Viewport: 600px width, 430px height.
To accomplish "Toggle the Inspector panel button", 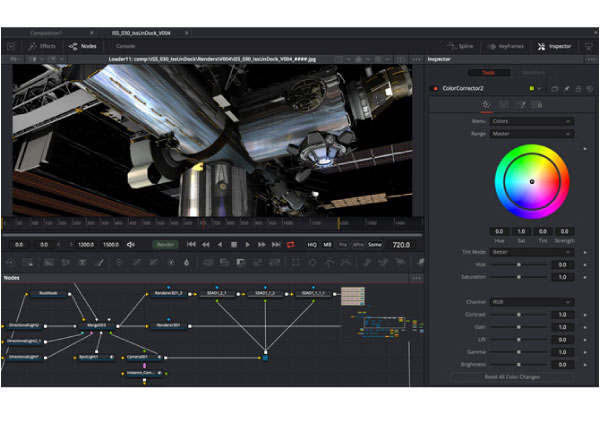I will pyautogui.click(x=554, y=46).
